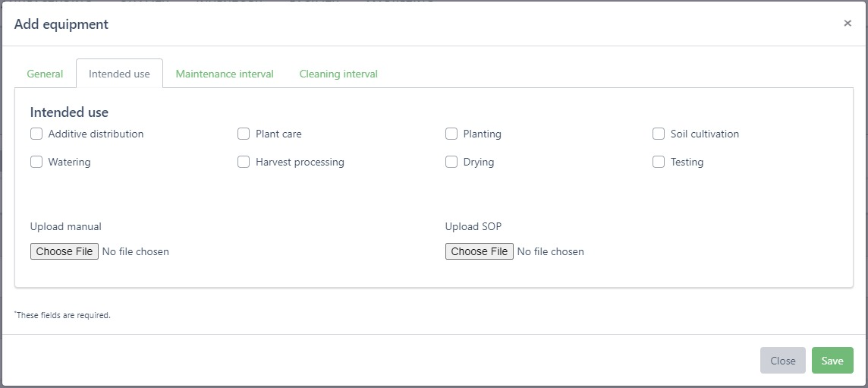Tick the Planting checkbox
868x388 pixels.
pos(451,134)
